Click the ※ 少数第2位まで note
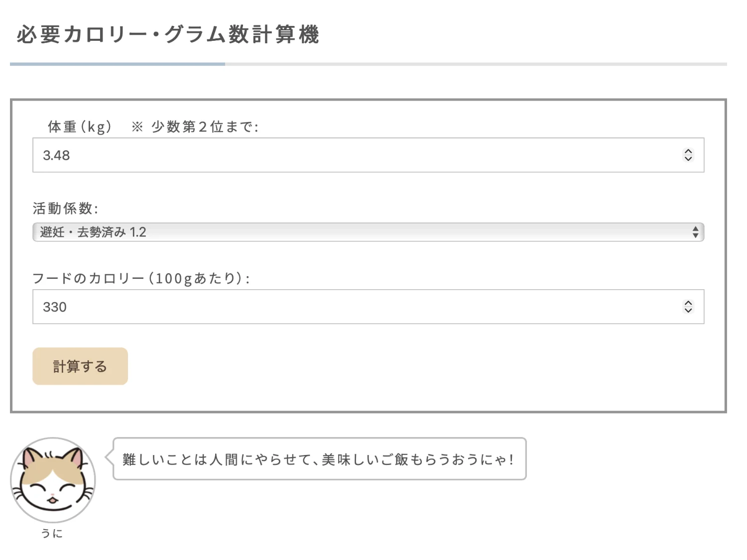This screenshot has height=560, width=747. (x=195, y=127)
